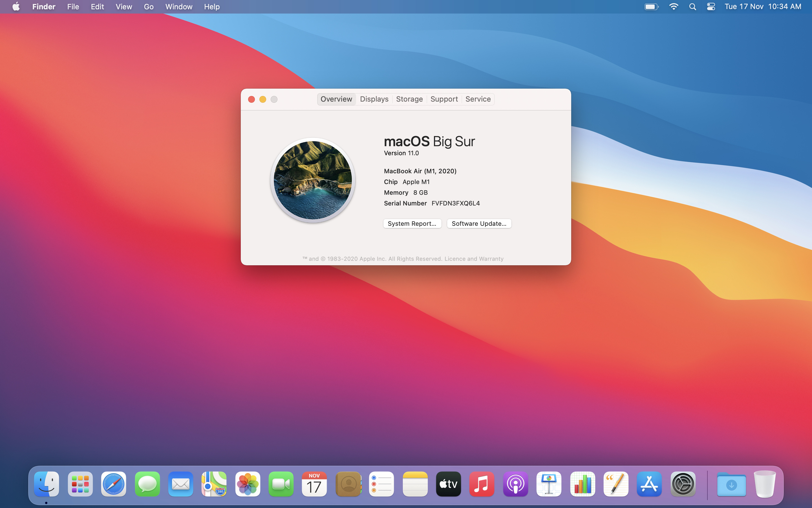Open Music app in the Dock
This screenshot has width=812, height=508.
click(482, 484)
